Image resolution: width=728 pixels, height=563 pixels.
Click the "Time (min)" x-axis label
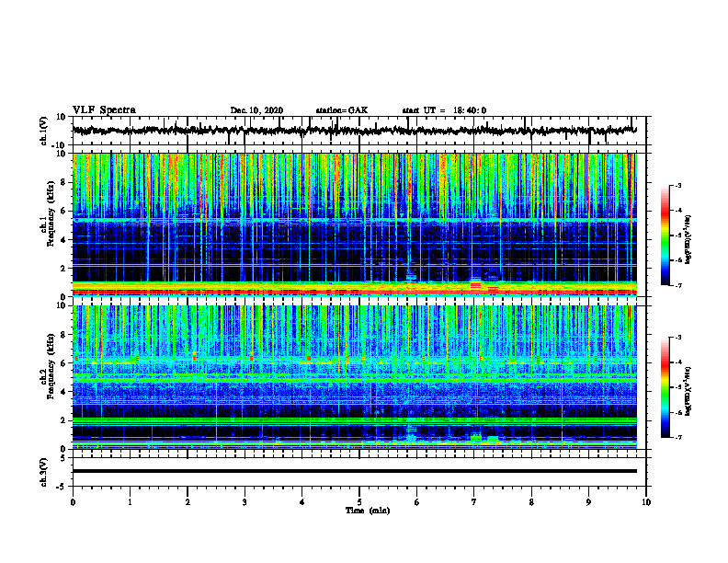coord(368,511)
